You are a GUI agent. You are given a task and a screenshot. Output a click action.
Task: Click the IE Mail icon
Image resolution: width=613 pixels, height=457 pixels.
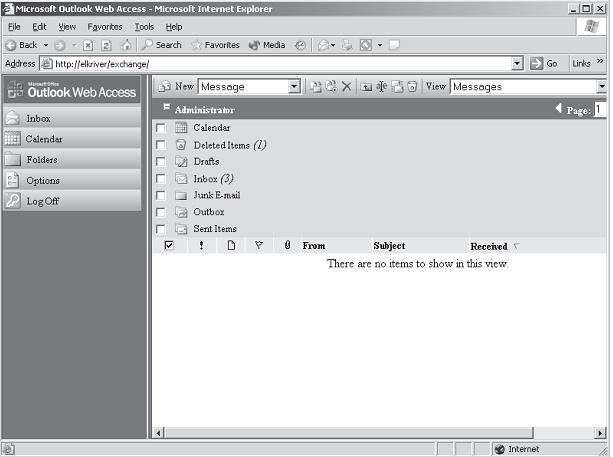coord(323,46)
